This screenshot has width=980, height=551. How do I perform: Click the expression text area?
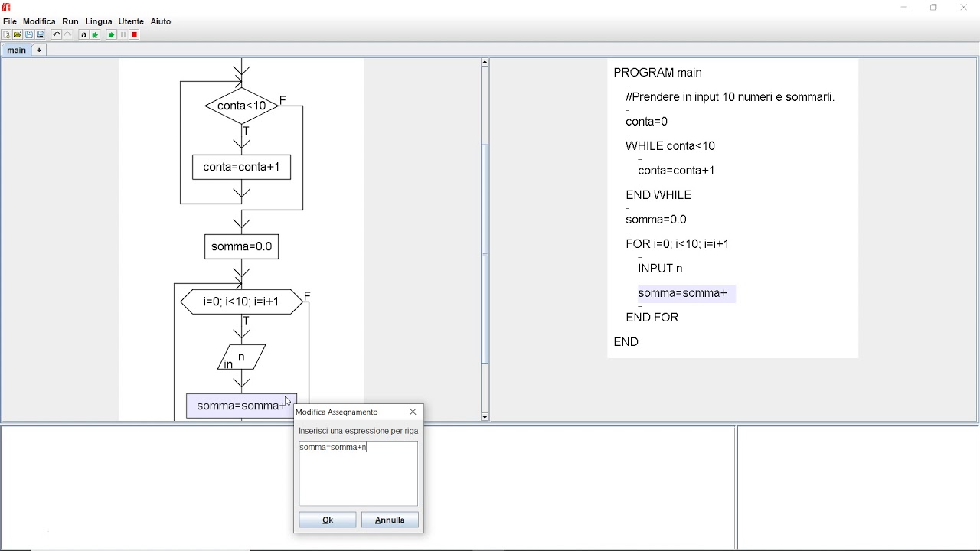pyautogui.click(x=358, y=473)
